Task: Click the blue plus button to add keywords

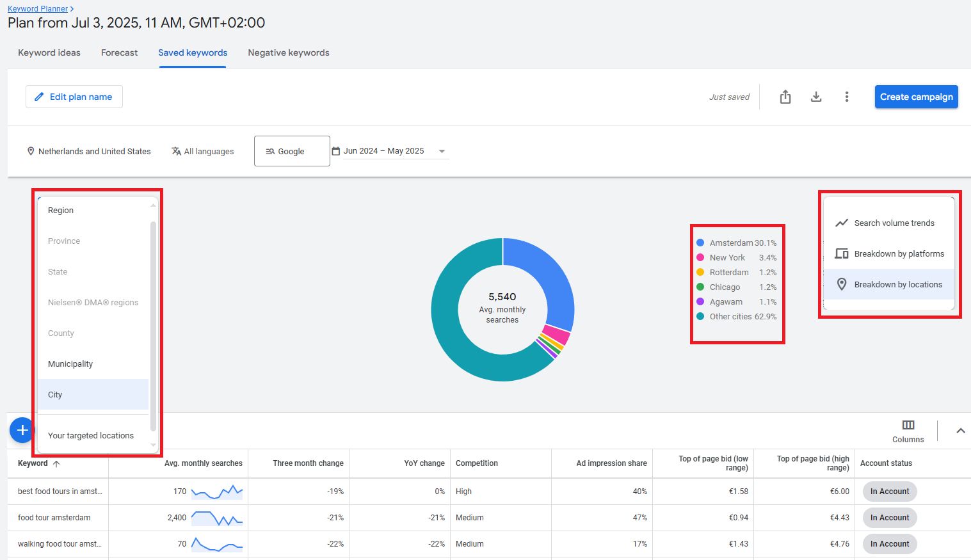Action: tap(22, 430)
